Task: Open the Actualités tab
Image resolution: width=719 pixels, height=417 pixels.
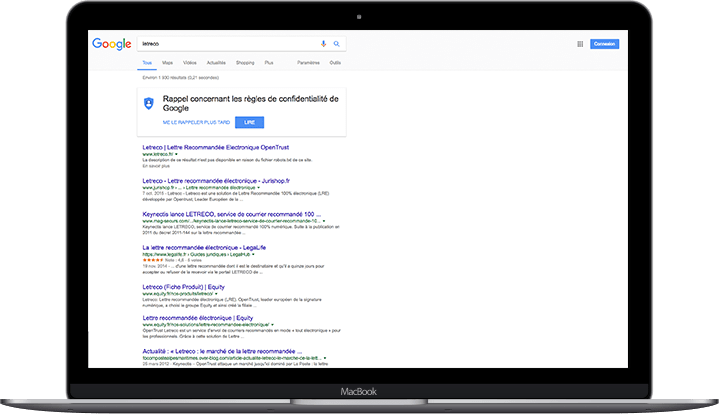Action: pos(216,63)
